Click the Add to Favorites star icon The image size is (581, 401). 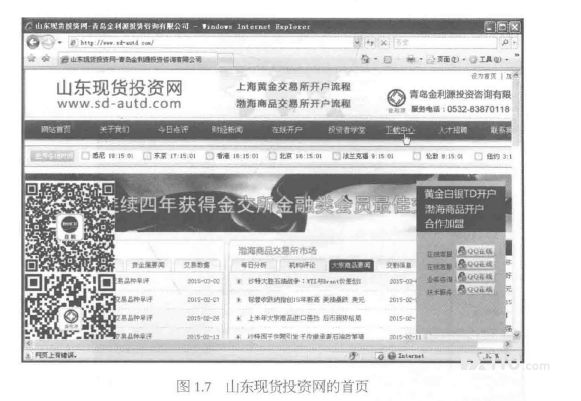[x=46, y=58]
